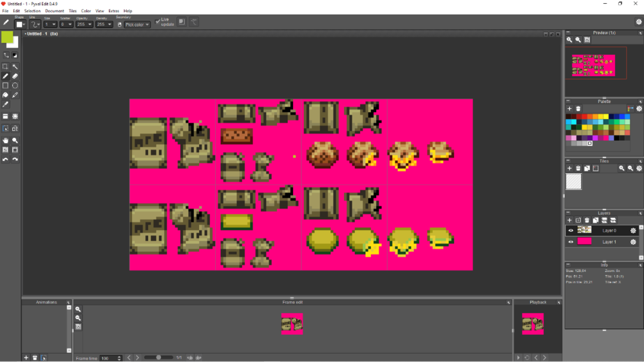644x362 pixels.
Task: Open the Scatter value dropdown
Action: pyautogui.click(x=66, y=24)
